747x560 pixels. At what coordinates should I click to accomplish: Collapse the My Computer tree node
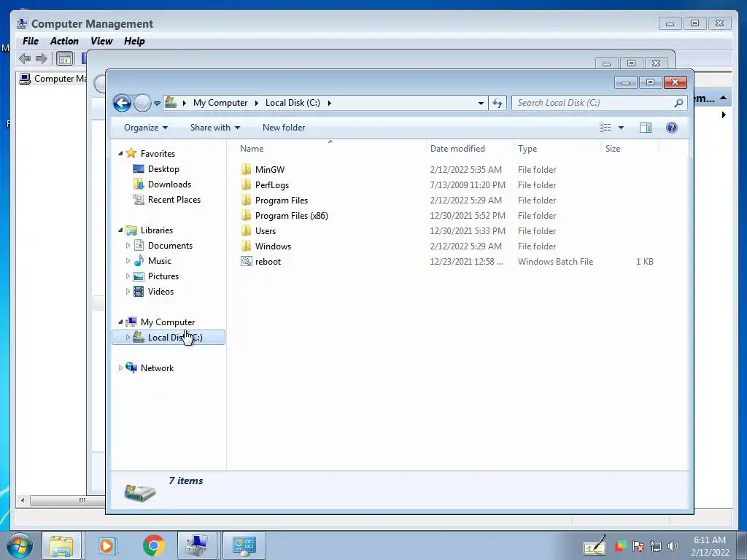pyautogui.click(x=120, y=322)
